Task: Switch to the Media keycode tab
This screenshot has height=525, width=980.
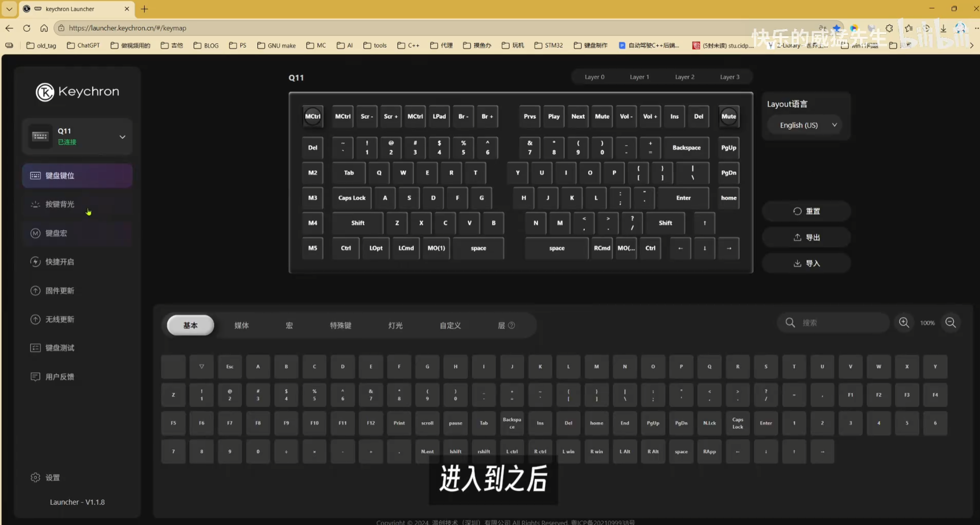Action: (242, 325)
